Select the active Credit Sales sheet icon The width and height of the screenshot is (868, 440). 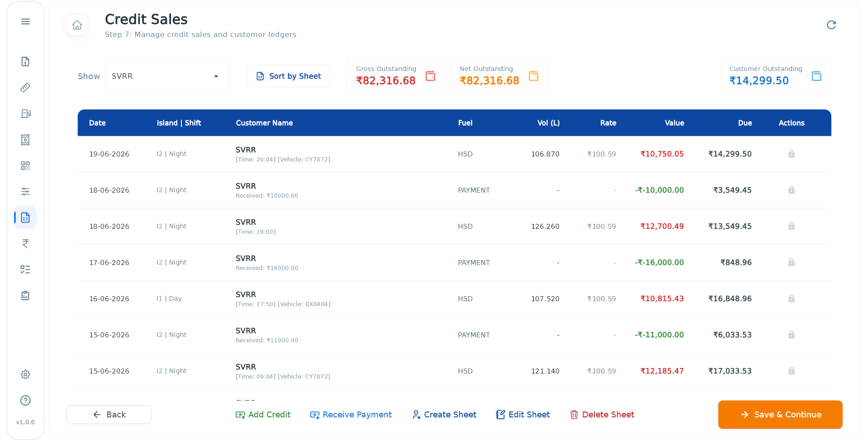point(25,218)
